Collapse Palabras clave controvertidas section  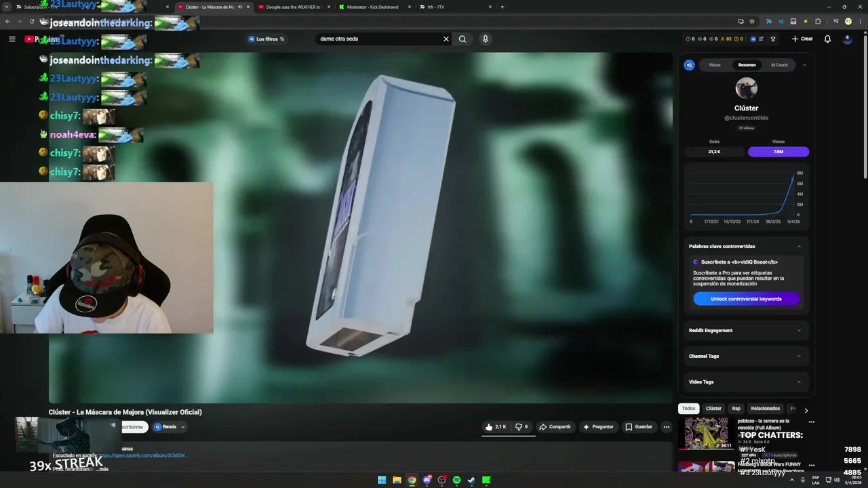tap(799, 247)
